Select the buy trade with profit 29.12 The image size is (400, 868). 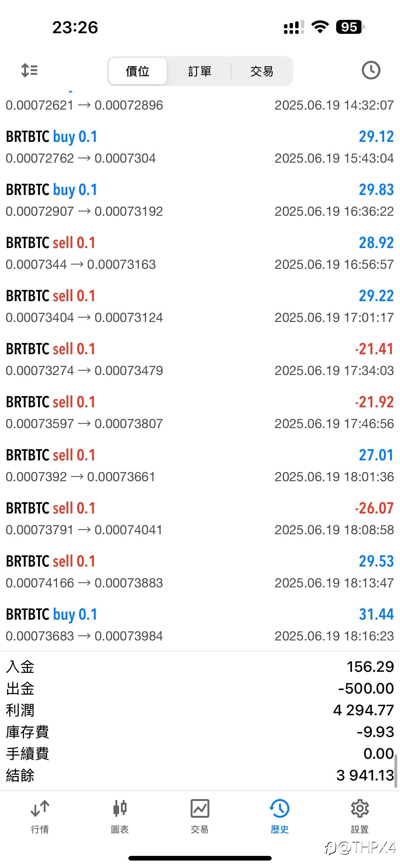tap(200, 147)
